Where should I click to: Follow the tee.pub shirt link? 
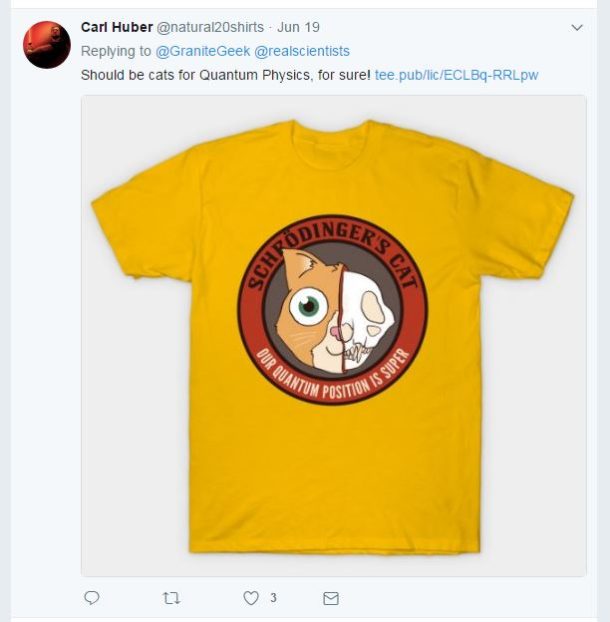click(456, 75)
